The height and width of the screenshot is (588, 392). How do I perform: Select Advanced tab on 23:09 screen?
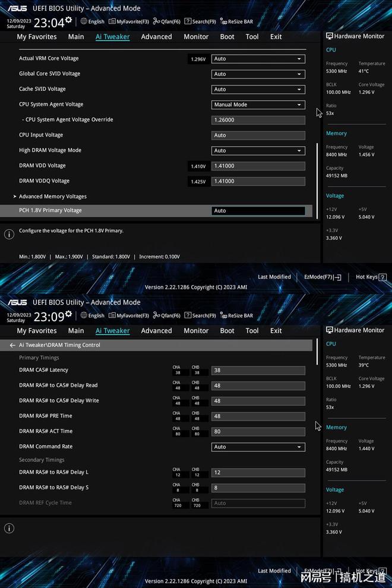156,331
